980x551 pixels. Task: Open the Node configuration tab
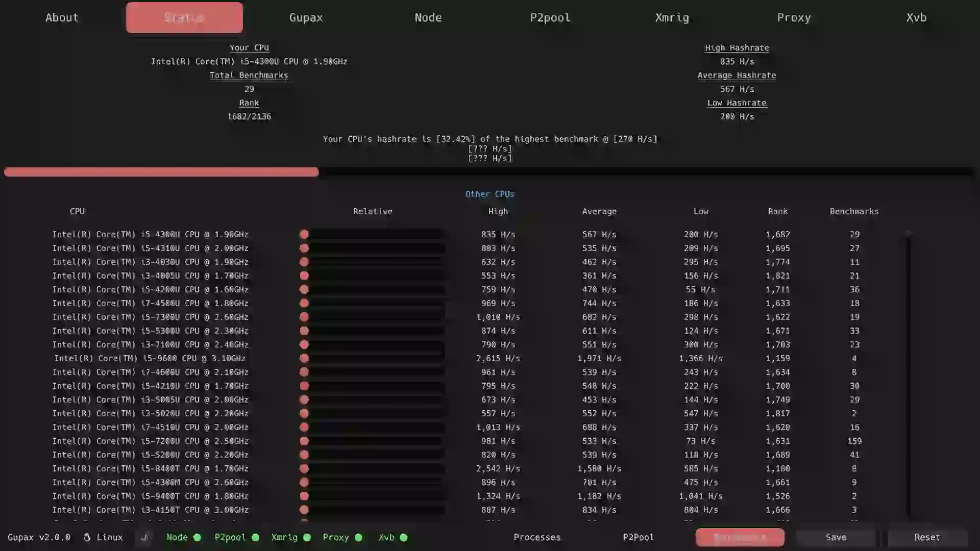(428, 17)
